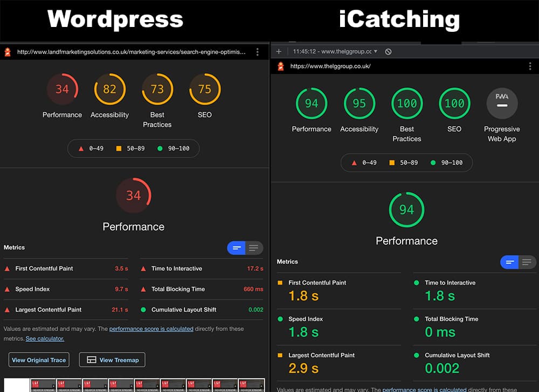Viewport: 539px width, 392px height.
Task: Jump to SEO gauge scoring 100
Action: tap(454, 110)
